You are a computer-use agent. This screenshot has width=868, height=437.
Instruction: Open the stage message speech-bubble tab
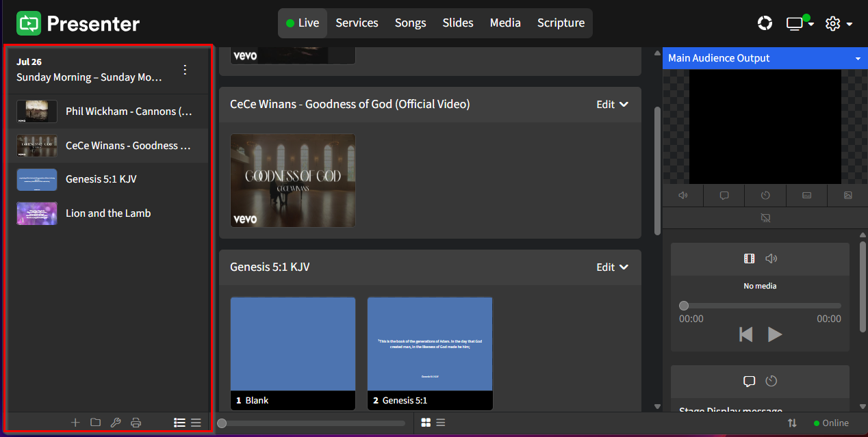tap(749, 381)
